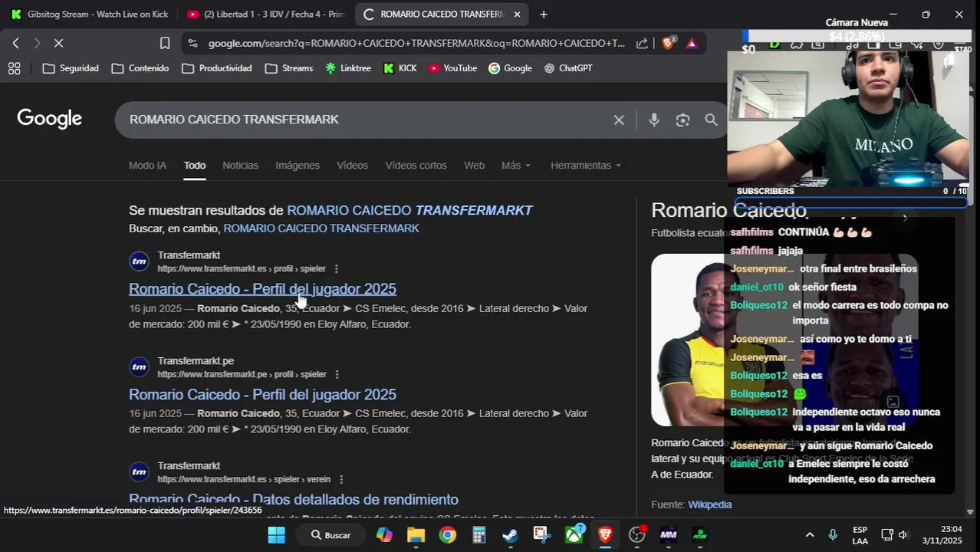Screen dimensions: 980x552
Task: Go back using the browser back arrow
Action: 15,44
